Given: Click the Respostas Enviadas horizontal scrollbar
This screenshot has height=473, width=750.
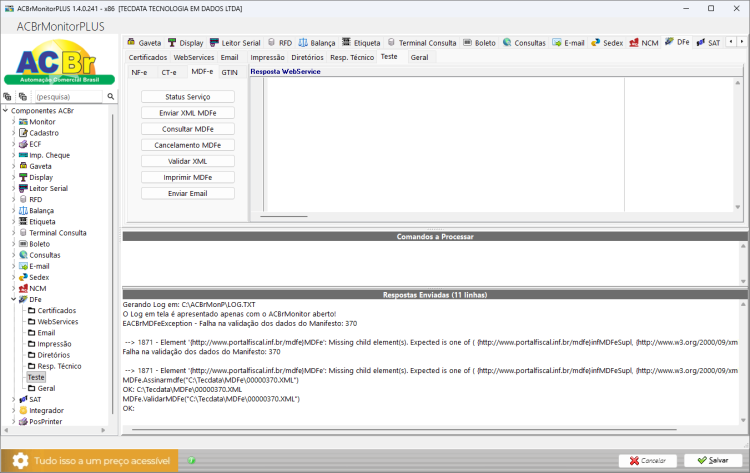Looking at the screenshot, I should pyautogui.click(x=404, y=429).
